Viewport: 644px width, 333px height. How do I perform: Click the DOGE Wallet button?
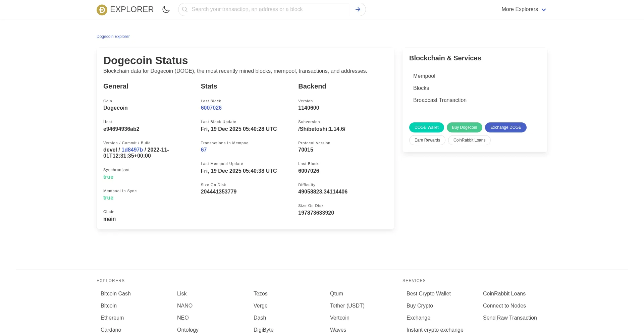pyautogui.click(x=426, y=127)
